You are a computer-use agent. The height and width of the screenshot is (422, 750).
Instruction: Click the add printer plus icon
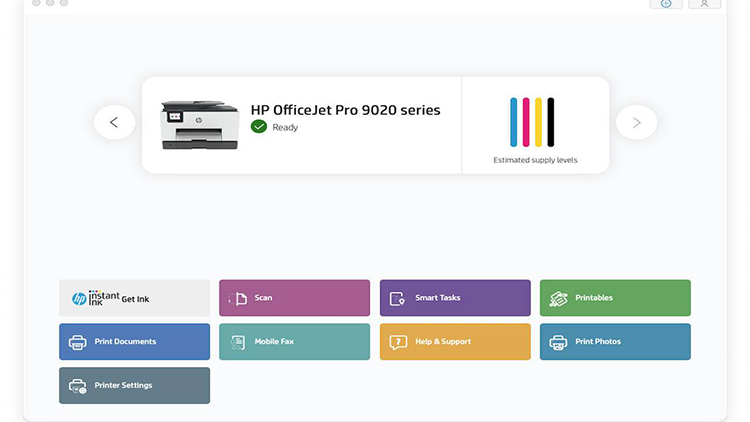666,3
